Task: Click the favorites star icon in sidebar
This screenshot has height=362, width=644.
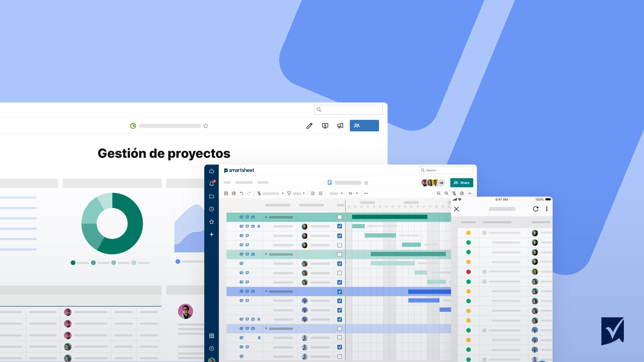Action: [x=211, y=222]
